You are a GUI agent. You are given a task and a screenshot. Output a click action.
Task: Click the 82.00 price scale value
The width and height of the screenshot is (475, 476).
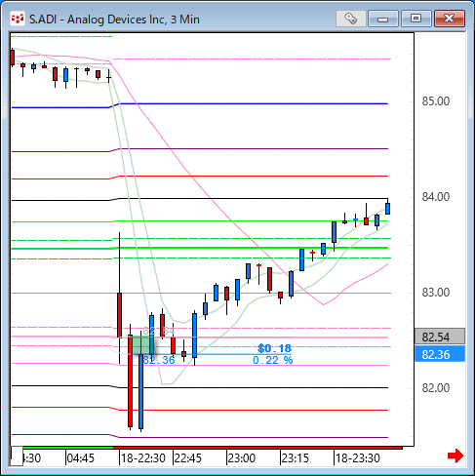pos(436,388)
